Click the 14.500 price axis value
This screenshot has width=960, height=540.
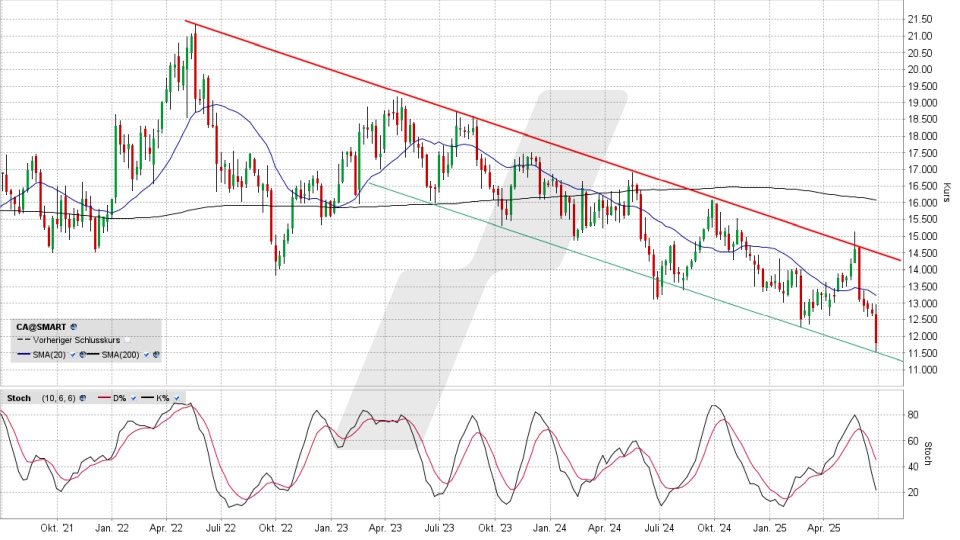(x=922, y=253)
